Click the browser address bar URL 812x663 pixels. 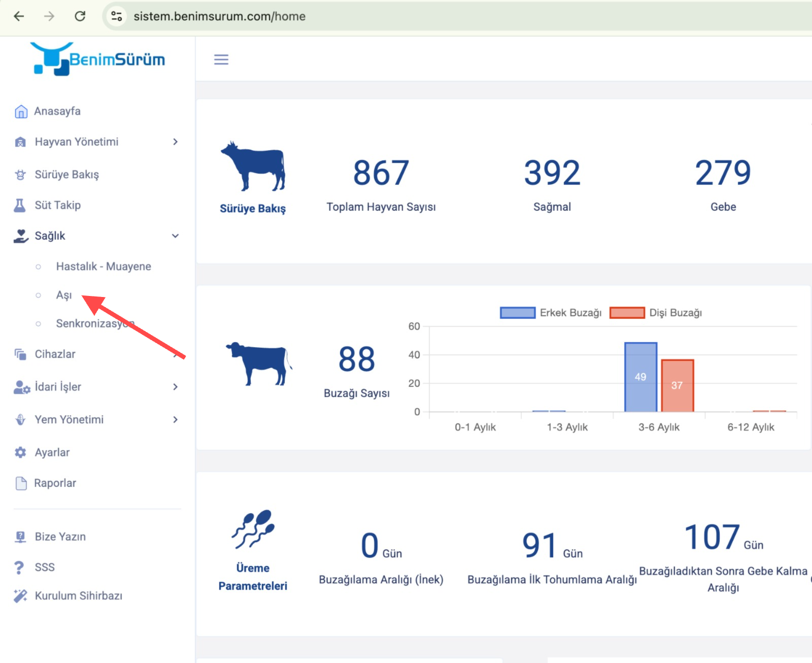click(219, 16)
